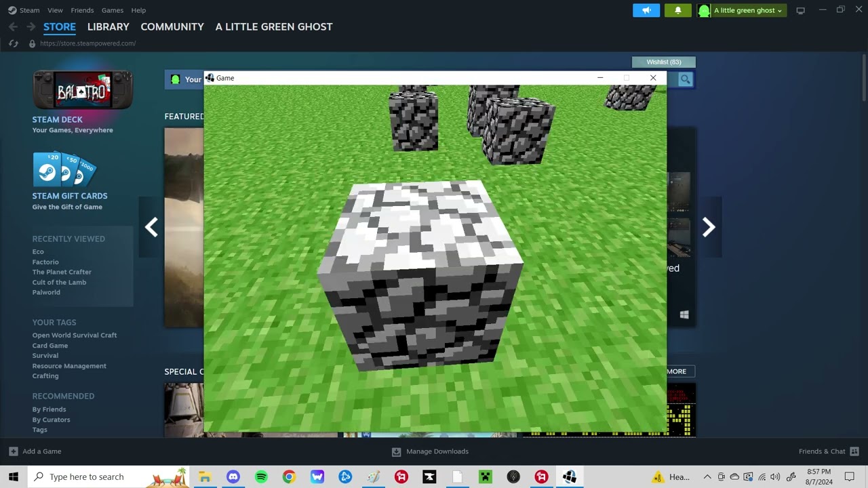
Task: Open the Games menu
Action: [x=113, y=10]
